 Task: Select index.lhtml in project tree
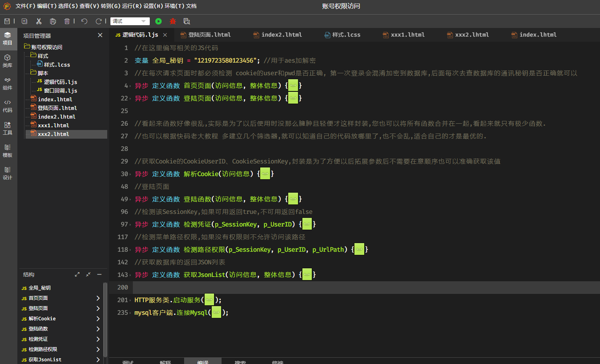pos(55,99)
